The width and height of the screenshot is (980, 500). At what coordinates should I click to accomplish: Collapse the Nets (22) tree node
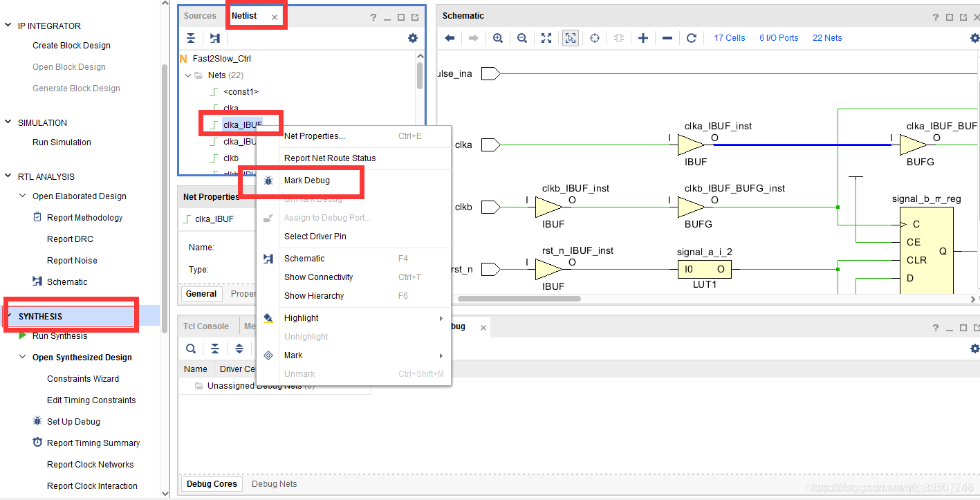(188, 75)
